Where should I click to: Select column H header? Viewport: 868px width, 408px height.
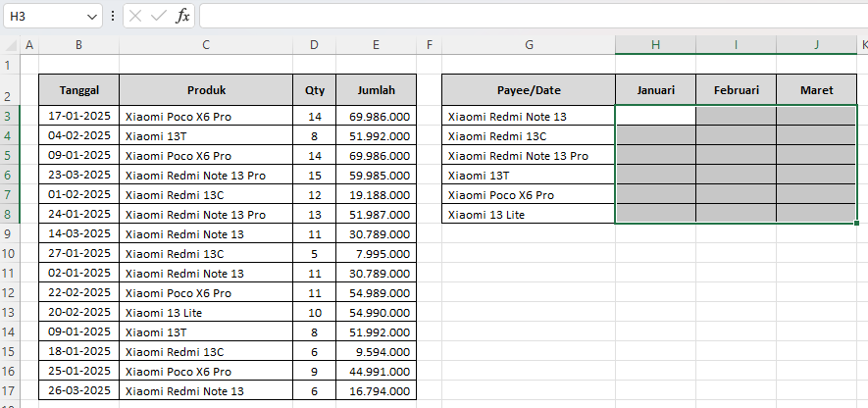click(655, 45)
